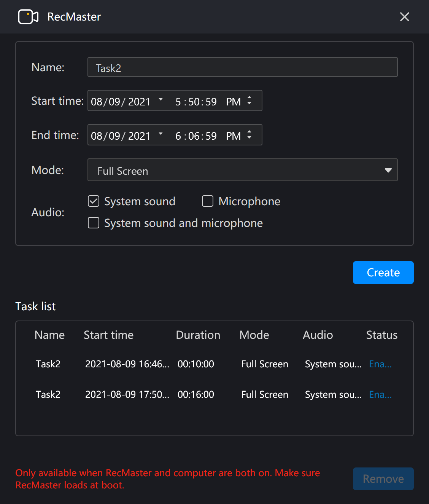Screen dimensions: 429x504
Task: Click the Ena... status of the 16:46 task
Action: tap(380, 364)
